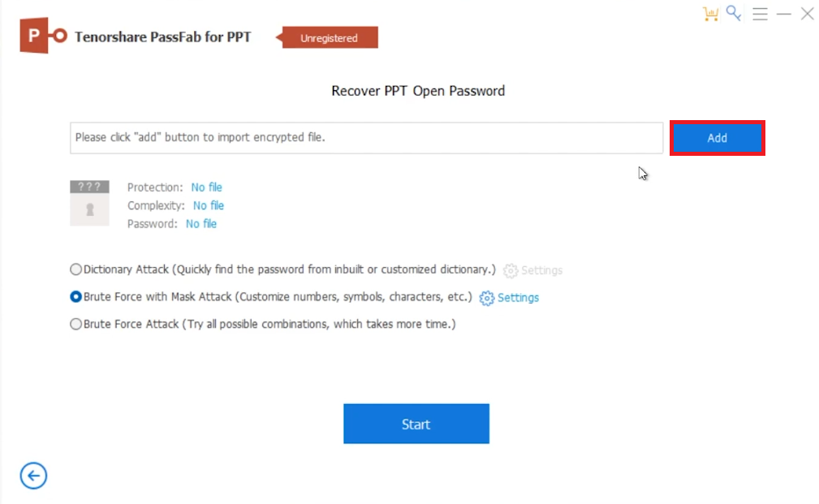The height and width of the screenshot is (504, 819).
Task: Open Dictionary Attack gear Settings
Action: (x=532, y=270)
